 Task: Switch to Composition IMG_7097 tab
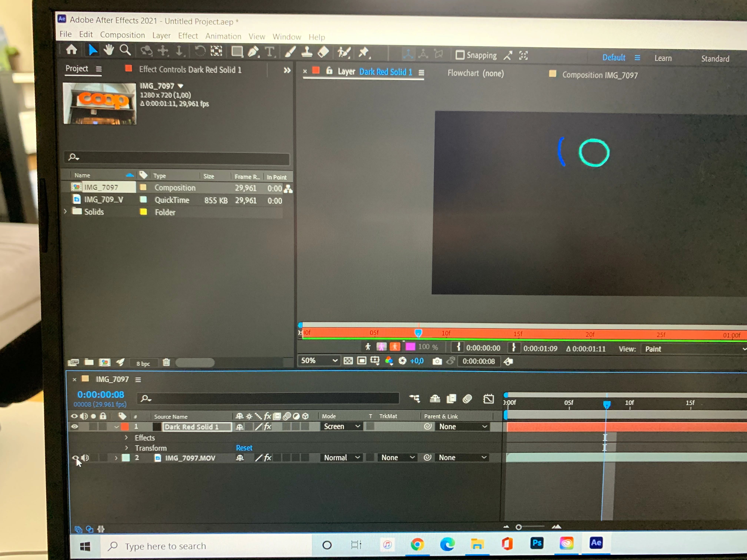point(599,75)
